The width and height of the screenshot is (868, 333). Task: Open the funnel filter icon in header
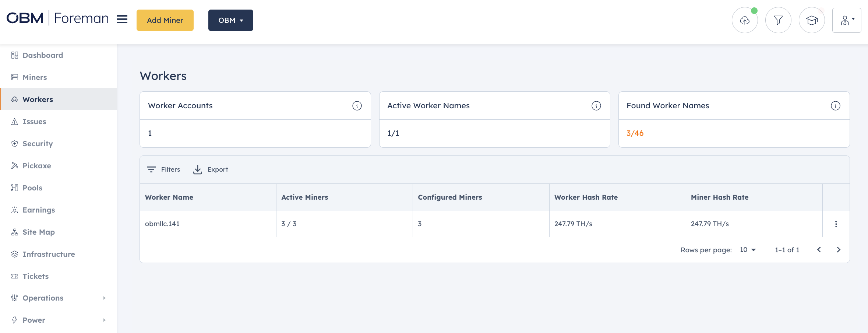778,20
